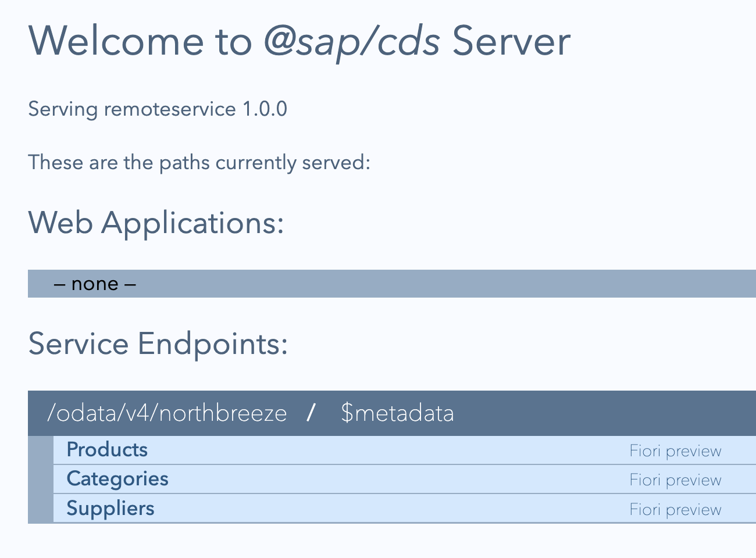The width and height of the screenshot is (756, 558).
Task: Open the Products entity set
Action: point(107,450)
